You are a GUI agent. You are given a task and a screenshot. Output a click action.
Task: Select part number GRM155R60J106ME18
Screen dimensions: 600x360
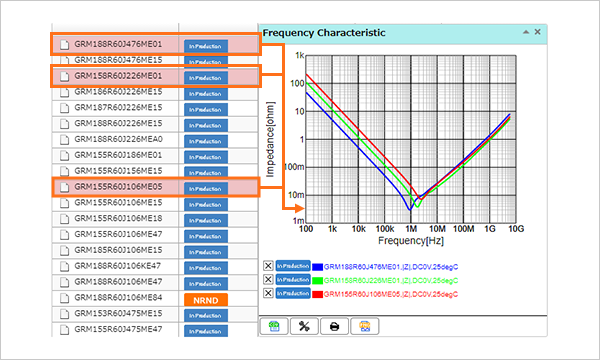(x=118, y=218)
